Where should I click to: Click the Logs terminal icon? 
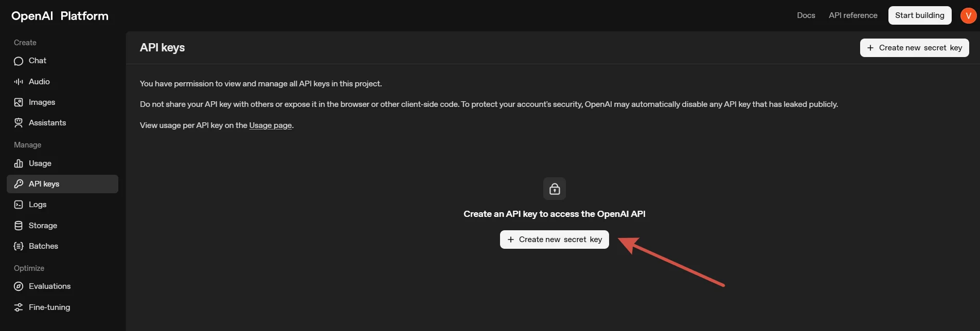pyautogui.click(x=19, y=205)
